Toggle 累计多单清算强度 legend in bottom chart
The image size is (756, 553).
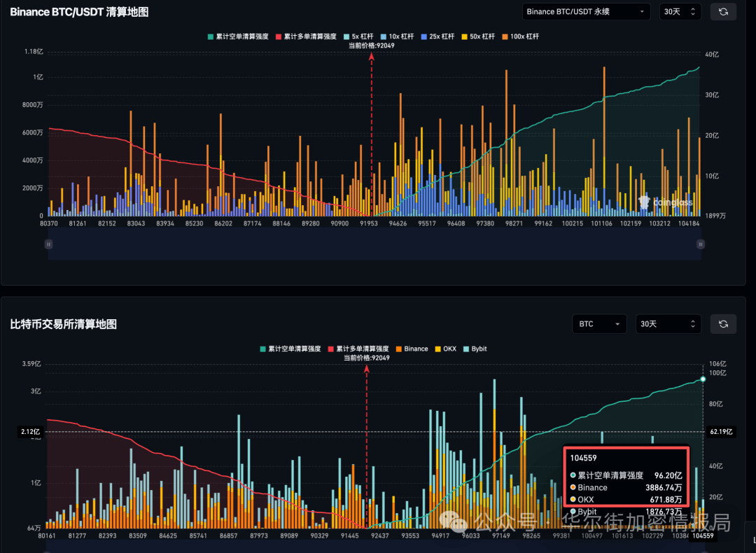pyautogui.click(x=358, y=349)
